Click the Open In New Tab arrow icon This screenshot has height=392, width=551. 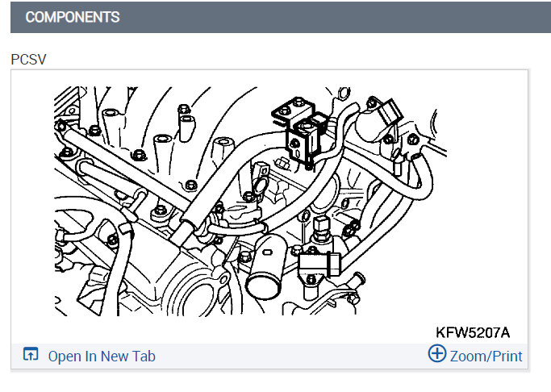[31, 354]
